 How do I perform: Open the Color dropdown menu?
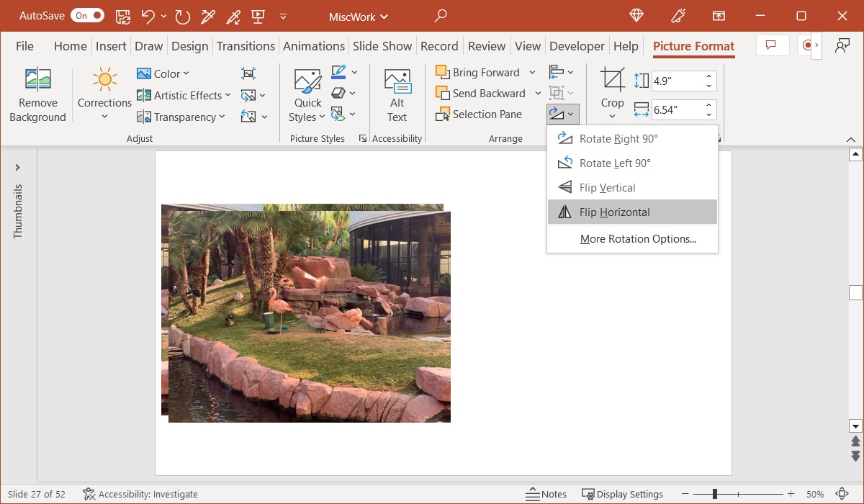point(163,73)
